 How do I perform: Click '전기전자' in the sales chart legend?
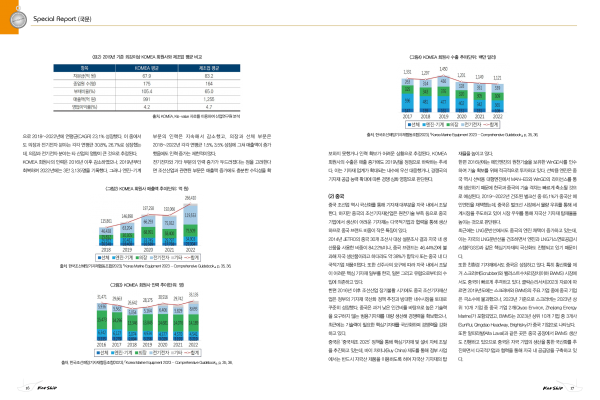(160, 258)
